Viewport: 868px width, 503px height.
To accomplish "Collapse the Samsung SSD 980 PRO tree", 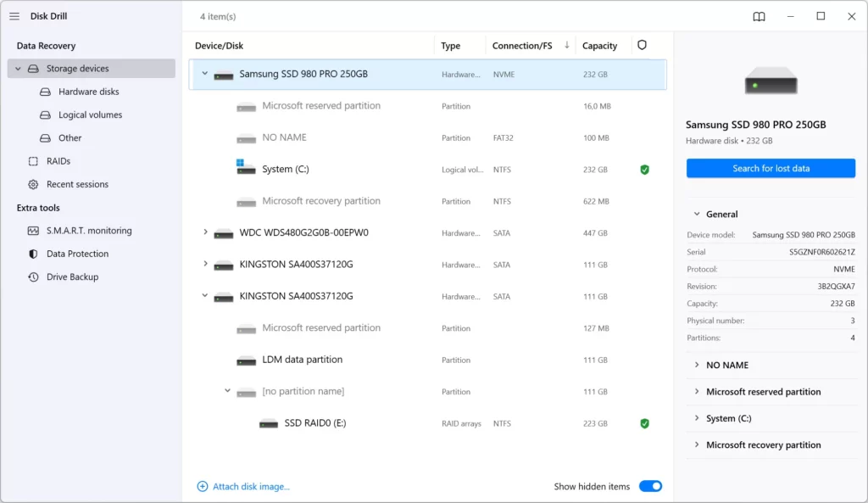I will [204, 74].
